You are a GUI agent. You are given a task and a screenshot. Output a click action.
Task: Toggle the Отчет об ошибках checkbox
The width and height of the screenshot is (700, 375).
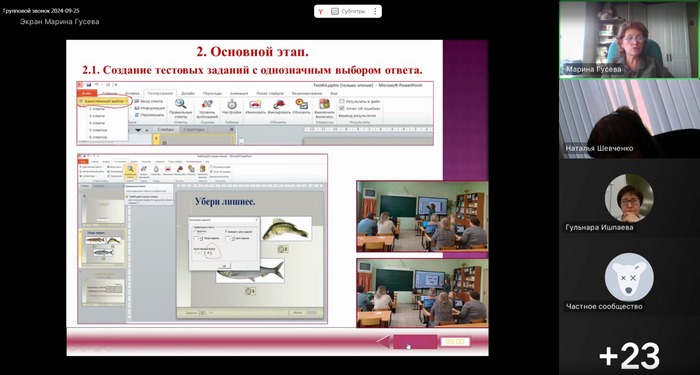pos(342,108)
